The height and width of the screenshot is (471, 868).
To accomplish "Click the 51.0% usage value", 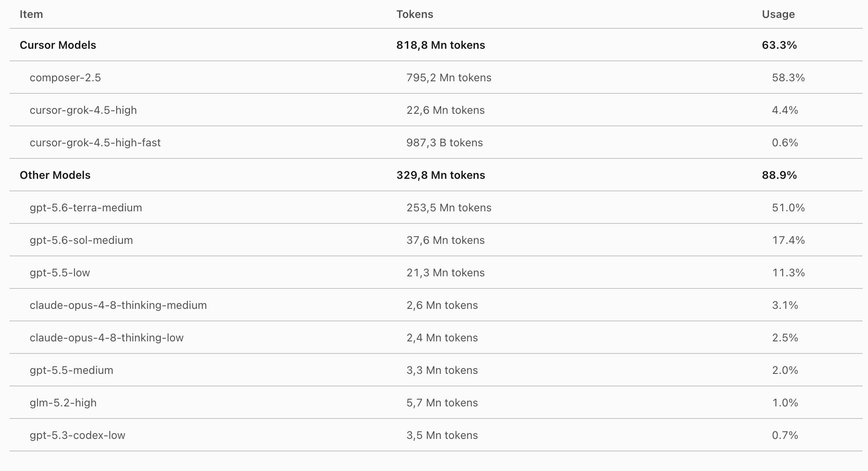I will click(x=788, y=208).
